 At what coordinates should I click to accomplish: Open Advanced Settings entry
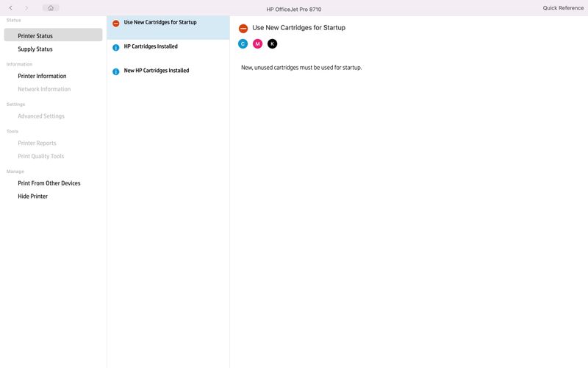pyautogui.click(x=41, y=116)
